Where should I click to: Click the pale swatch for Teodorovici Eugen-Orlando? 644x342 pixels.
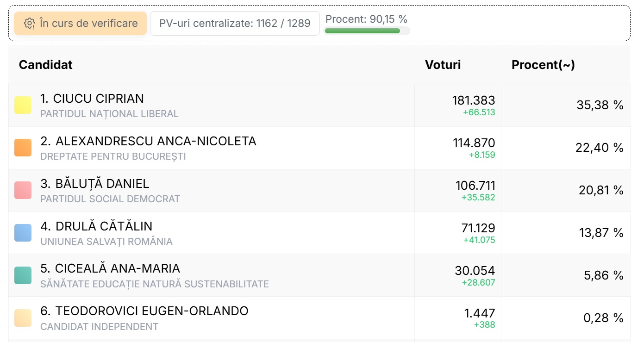23,318
